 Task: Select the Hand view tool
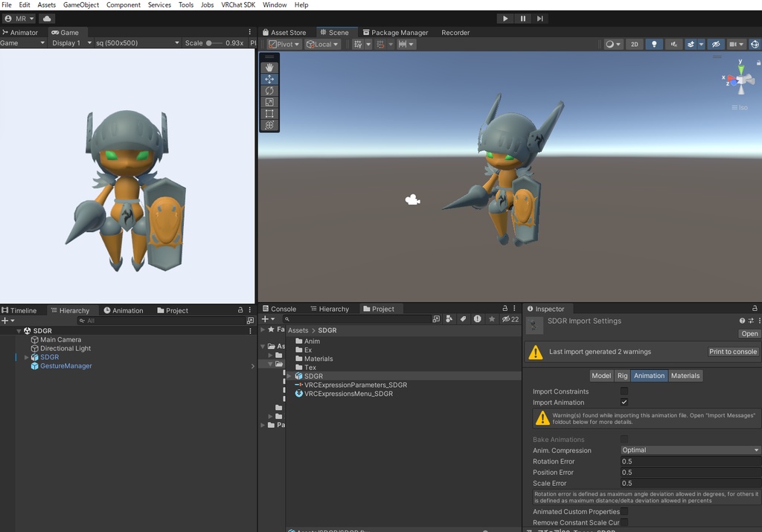pyautogui.click(x=269, y=68)
